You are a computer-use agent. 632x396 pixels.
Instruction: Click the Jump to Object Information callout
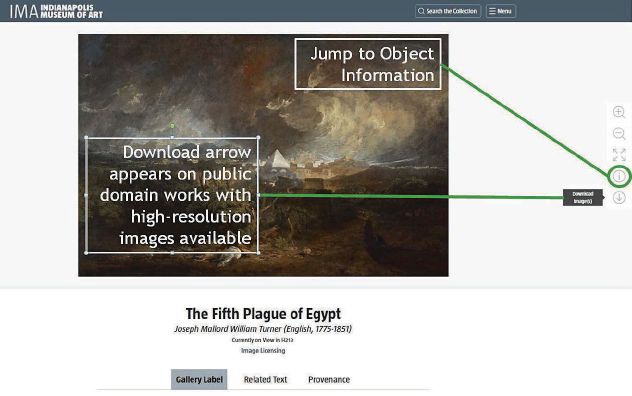click(368, 64)
